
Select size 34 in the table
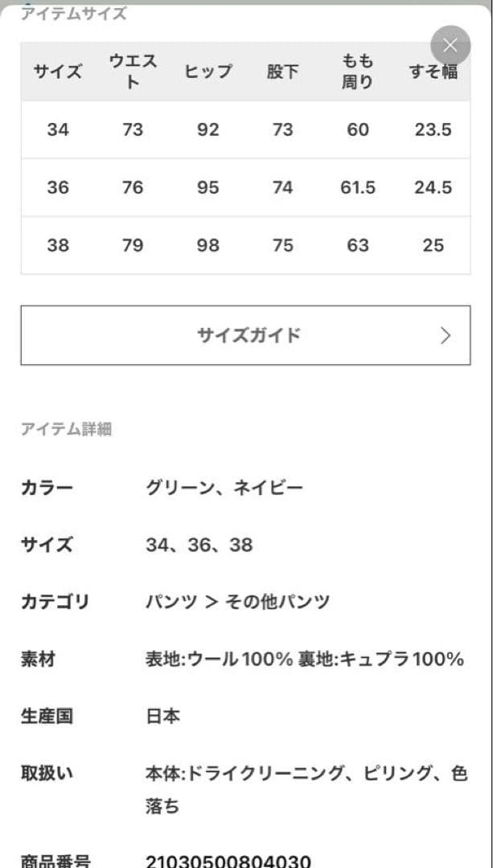click(x=57, y=129)
